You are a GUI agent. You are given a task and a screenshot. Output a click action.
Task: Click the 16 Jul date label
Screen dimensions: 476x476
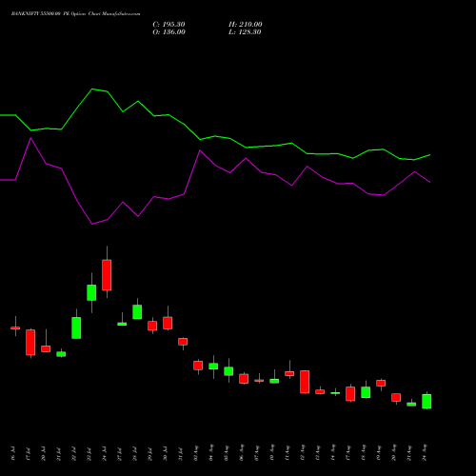pyautogui.click(x=13, y=453)
